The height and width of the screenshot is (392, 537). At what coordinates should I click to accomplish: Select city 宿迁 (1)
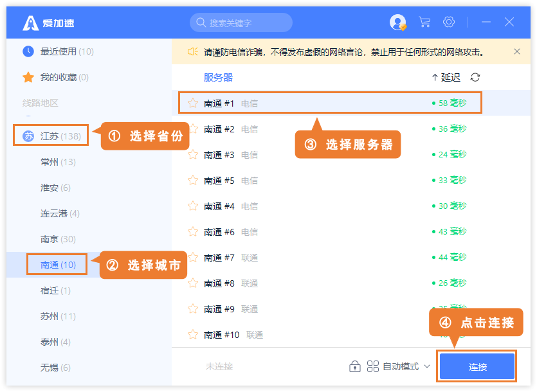[55, 290]
